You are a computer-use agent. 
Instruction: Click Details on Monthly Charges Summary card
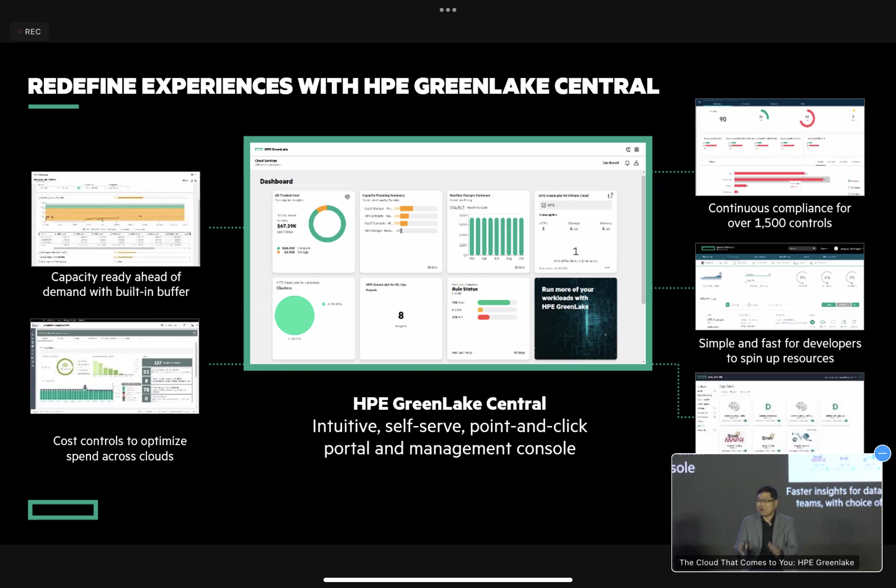(x=520, y=268)
